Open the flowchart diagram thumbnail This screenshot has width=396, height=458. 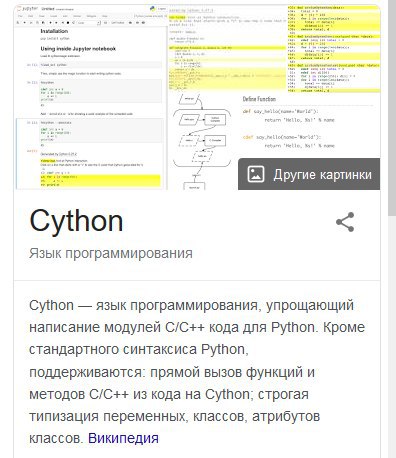pos(202,142)
